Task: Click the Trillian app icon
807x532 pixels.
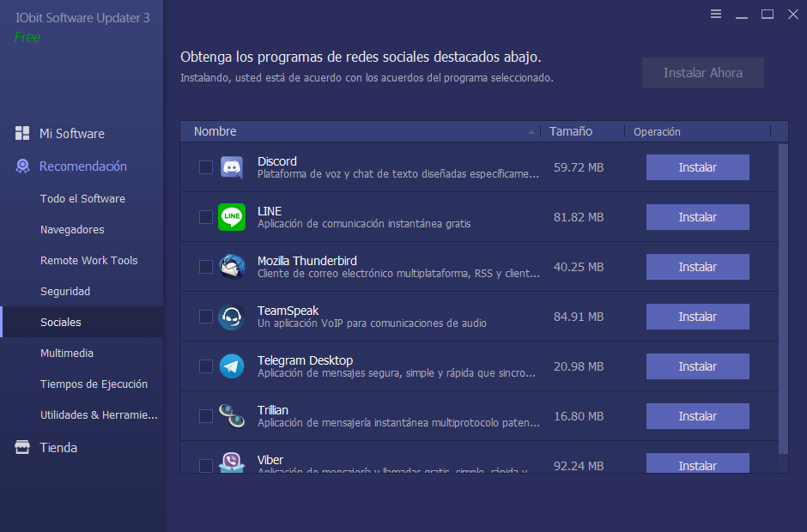Action: point(232,416)
